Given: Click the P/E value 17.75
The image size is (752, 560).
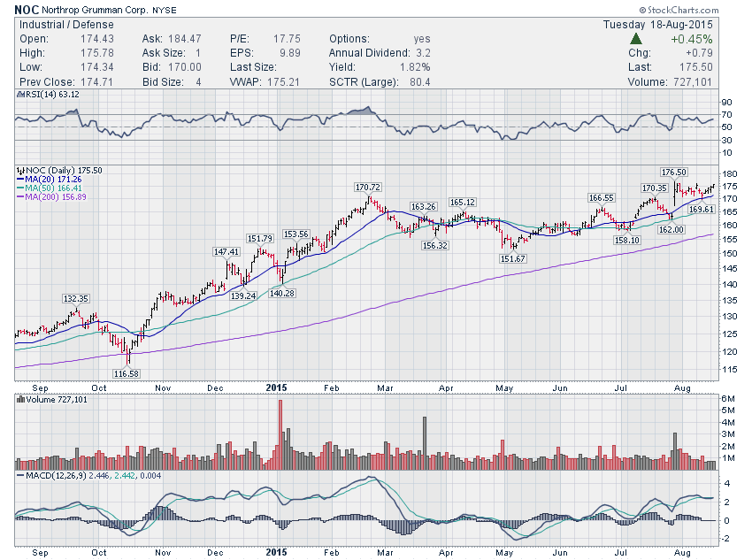Looking at the screenshot, I should tap(287, 39).
